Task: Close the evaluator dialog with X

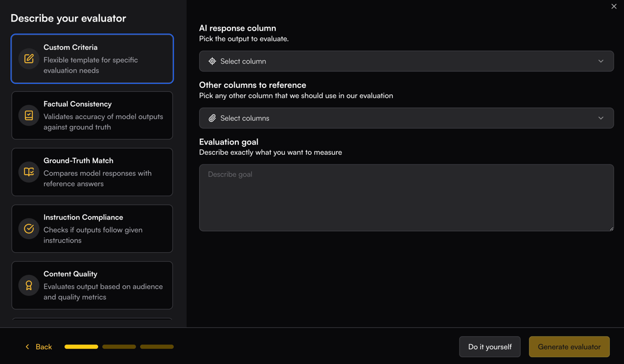Action: [614, 6]
